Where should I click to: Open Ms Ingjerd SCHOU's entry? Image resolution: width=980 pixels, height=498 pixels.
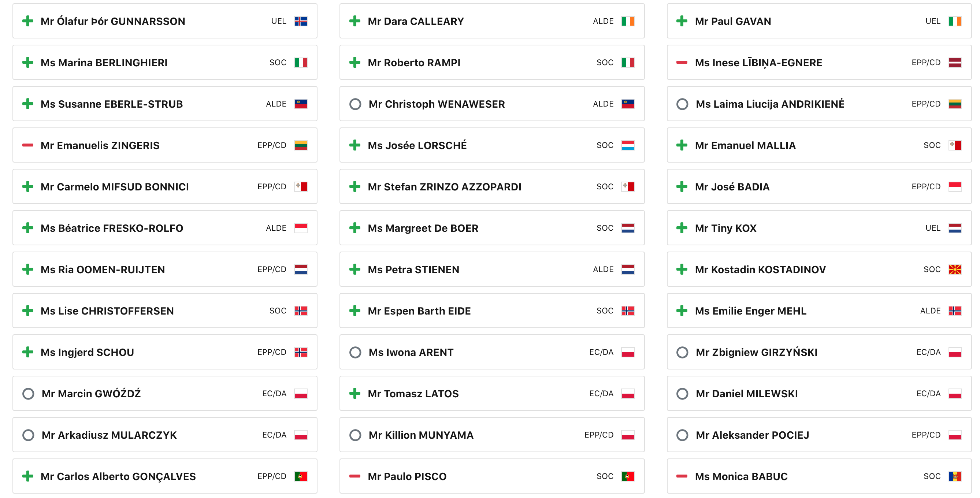[165, 352]
